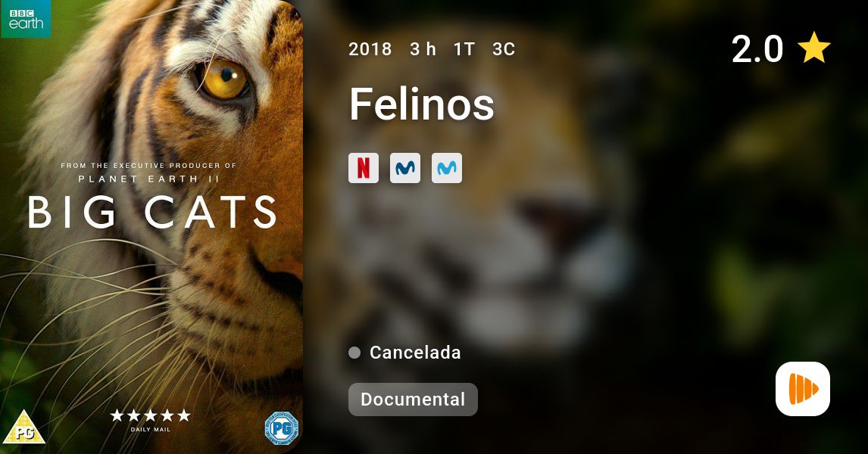Select the 1T seasons indicator
The image size is (868, 454).
click(464, 49)
